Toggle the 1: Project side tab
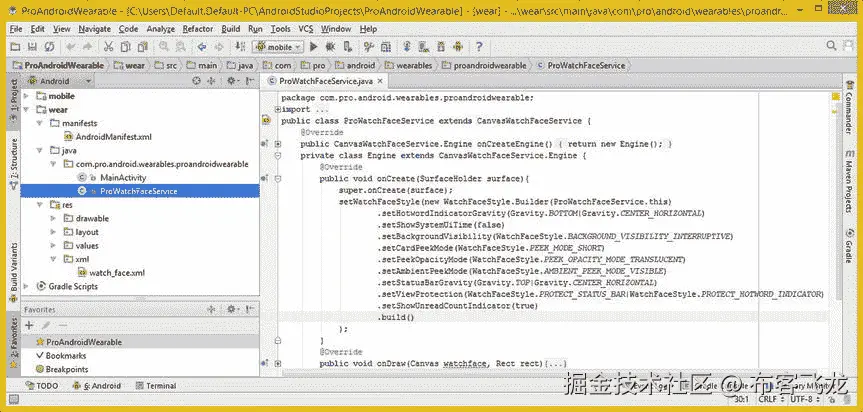863x412 pixels. pos(14,102)
